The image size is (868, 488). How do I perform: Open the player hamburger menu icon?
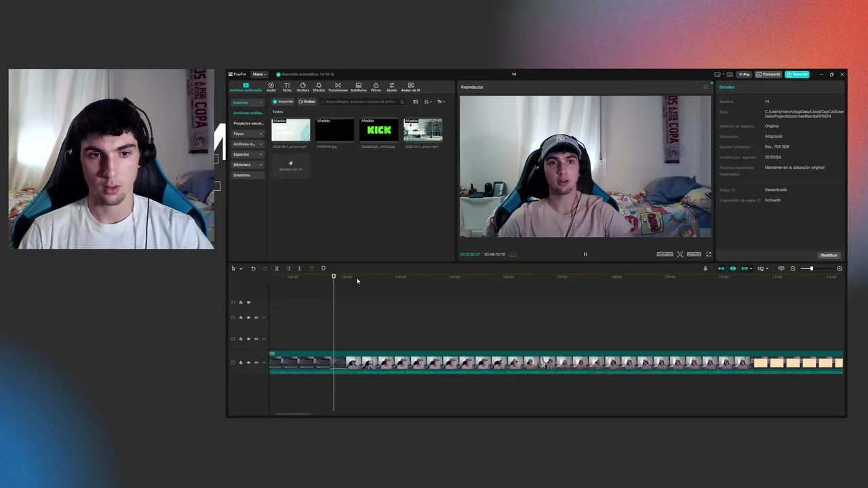[705, 87]
